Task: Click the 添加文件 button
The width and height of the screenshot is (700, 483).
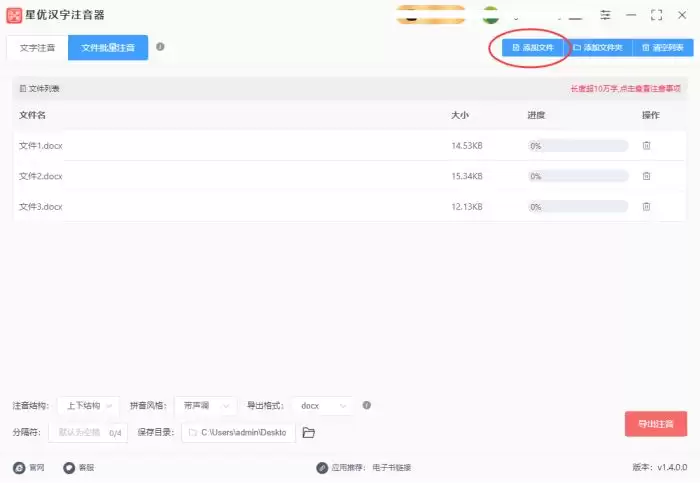Action: coord(533,47)
